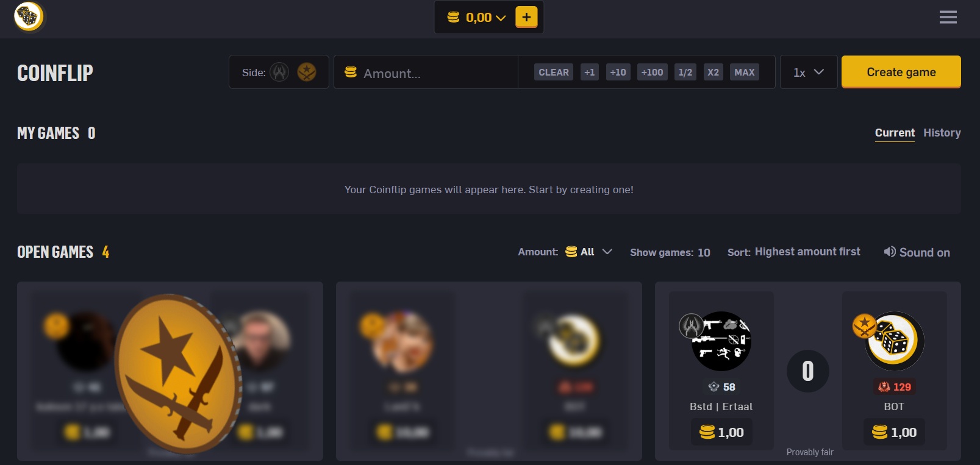Screen dimensions: 980x465
Task: Open the 1x multiplier dropdown
Action: (x=809, y=72)
